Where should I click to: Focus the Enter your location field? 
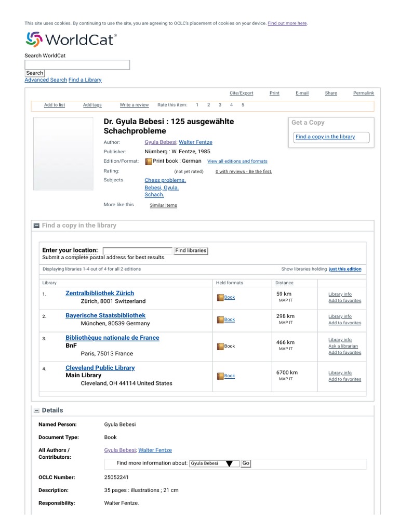(138, 251)
